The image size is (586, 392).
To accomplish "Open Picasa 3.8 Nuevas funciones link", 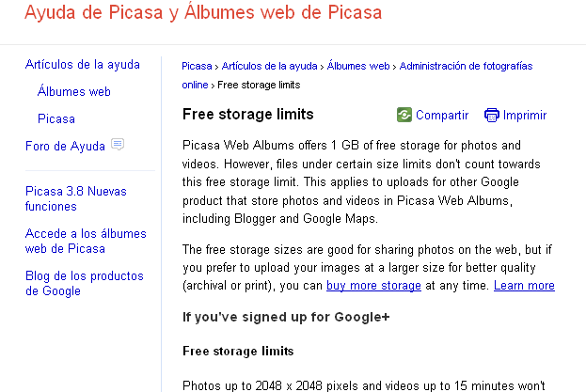I will tap(76, 198).
